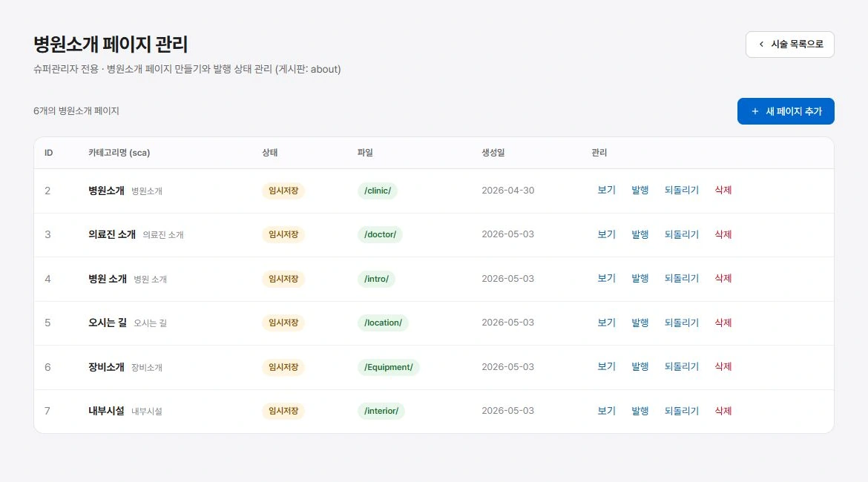868x482 pixels.
Task: Click the /interior/ file badge
Action: 381,411
